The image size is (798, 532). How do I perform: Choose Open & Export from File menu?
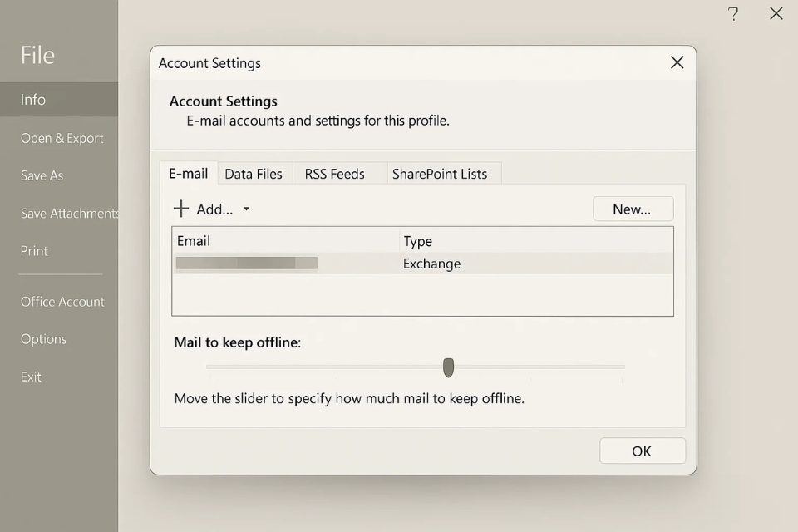coord(62,139)
